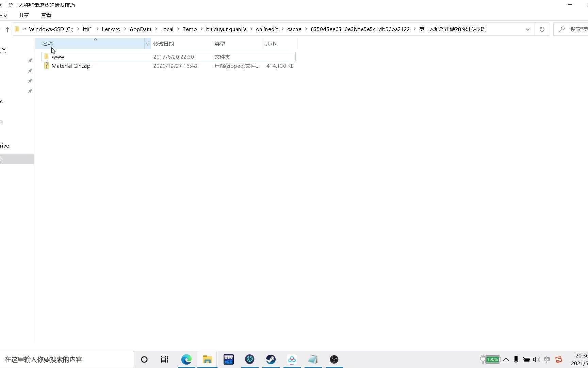The image size is (588, 368).
Task: Click the address bar folder icon
Action: point(17,29)
